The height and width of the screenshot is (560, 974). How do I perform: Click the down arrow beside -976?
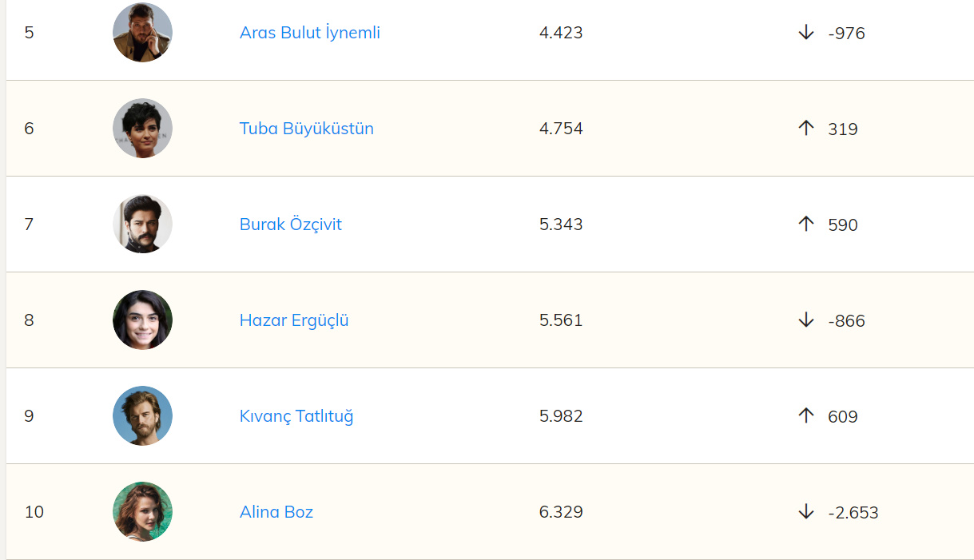805,33
